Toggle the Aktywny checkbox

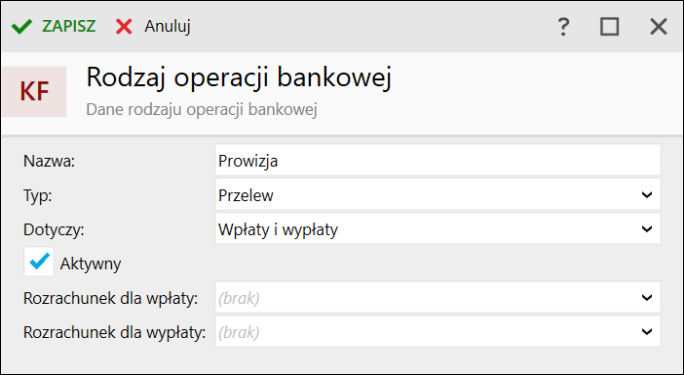pos(39,262)
